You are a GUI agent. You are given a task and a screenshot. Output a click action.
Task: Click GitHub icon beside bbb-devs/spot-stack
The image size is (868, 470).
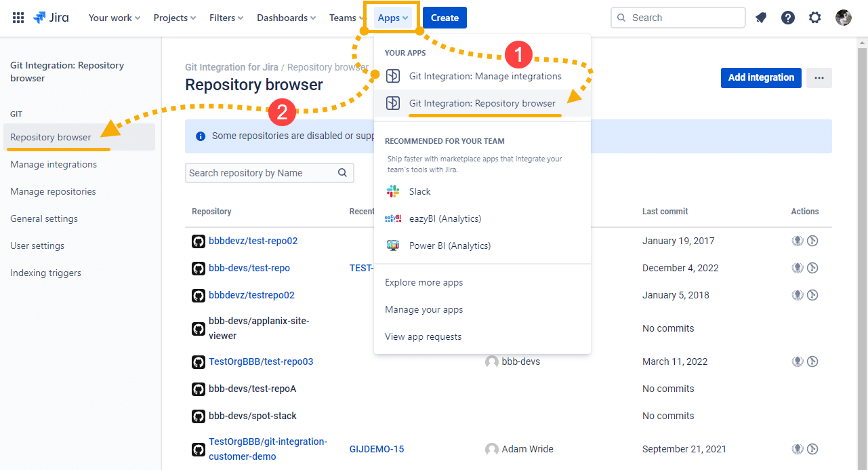click(x=199, y=416)
